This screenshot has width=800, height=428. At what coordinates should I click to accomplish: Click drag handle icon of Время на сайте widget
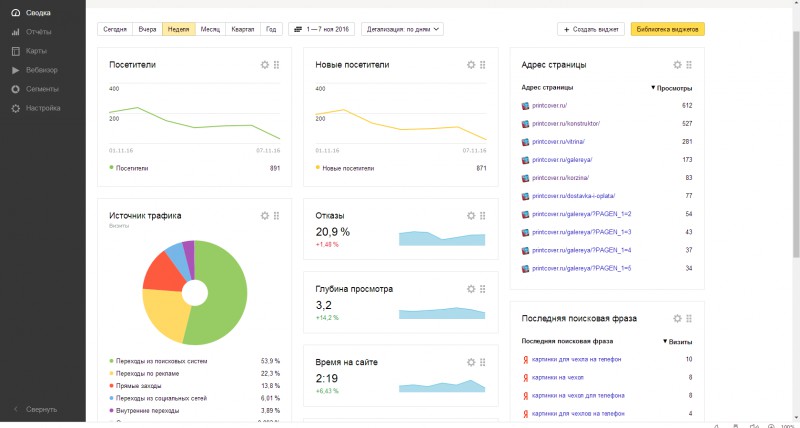[483, 362]
